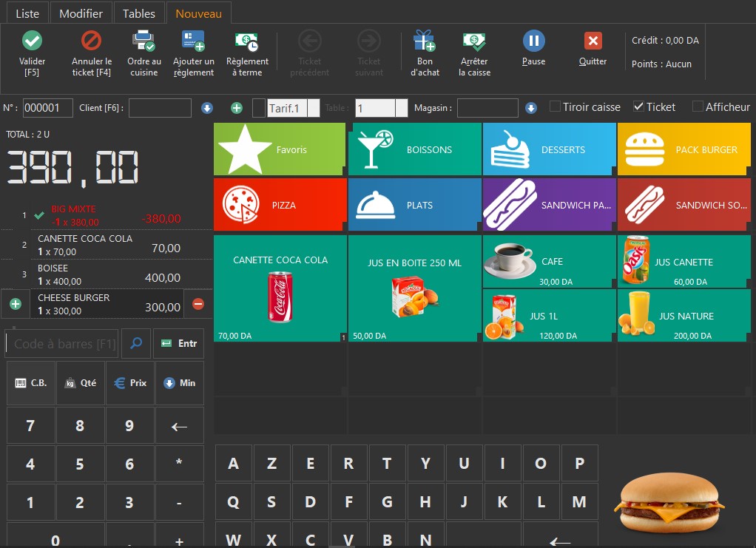Select the PIZZA category tile
Viewport: 756px width, 548px height.
pos(280,205)
